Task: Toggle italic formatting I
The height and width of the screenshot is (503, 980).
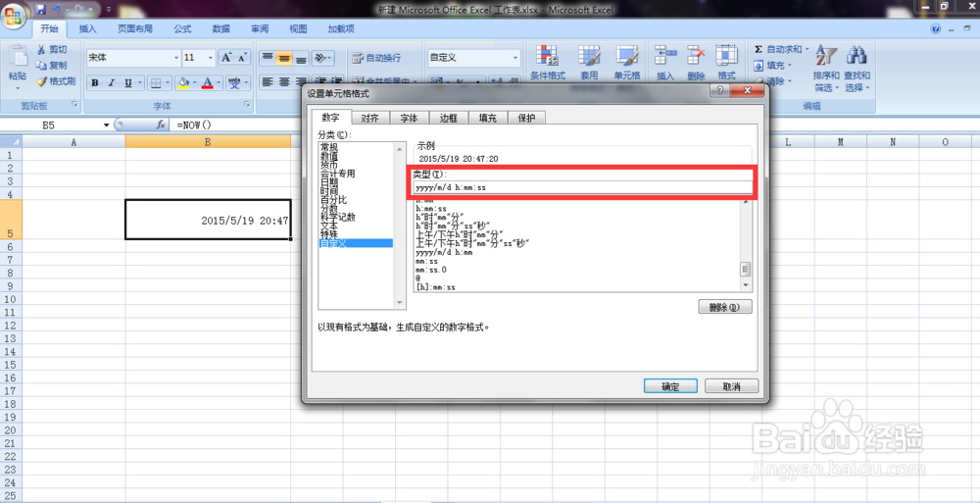Action: 112,82
